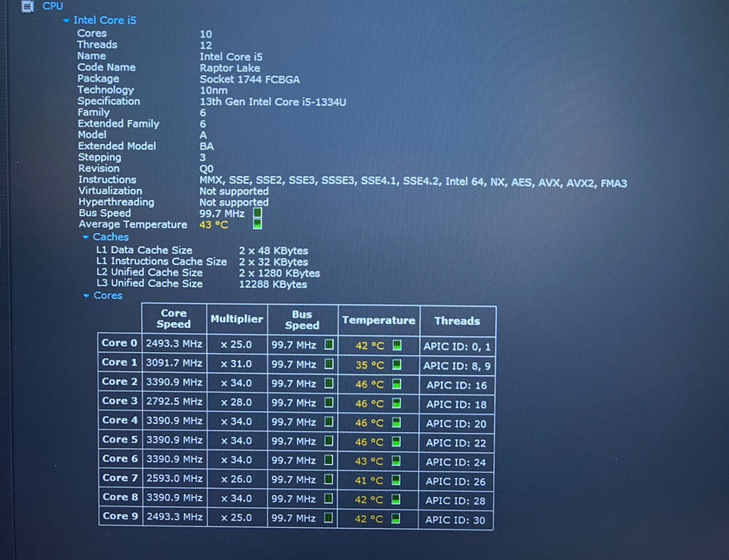Image resolution: width=729 pixels, height=560 pixels.
Task: Select the Core 2 row label
Action: (x=120, y=382)
